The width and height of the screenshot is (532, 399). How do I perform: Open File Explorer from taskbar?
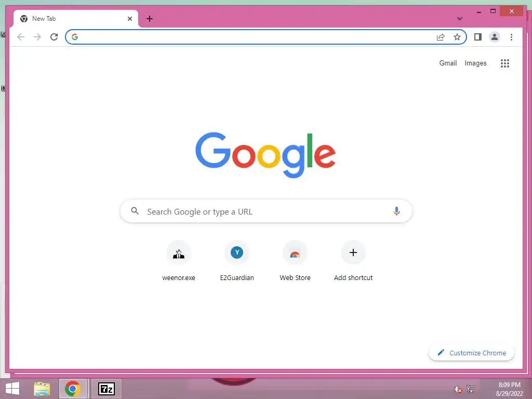[x=42, y=389]
